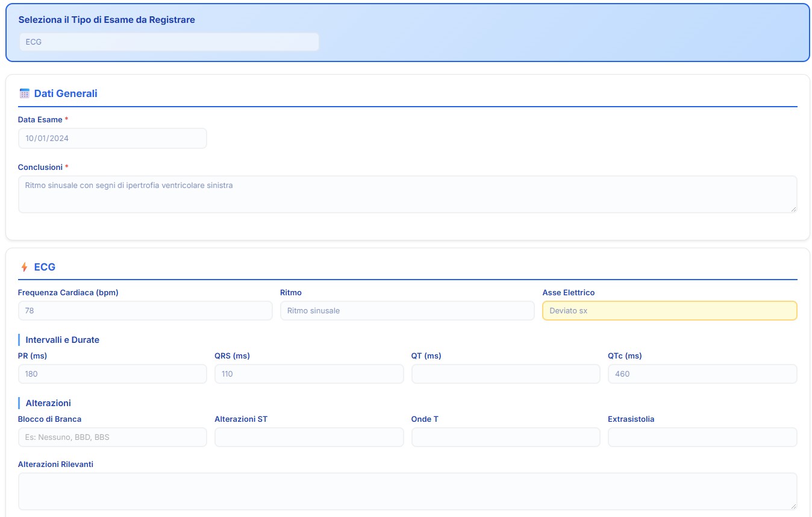
Task: Select the QRS (ms) field
Action: pos(309,374)
